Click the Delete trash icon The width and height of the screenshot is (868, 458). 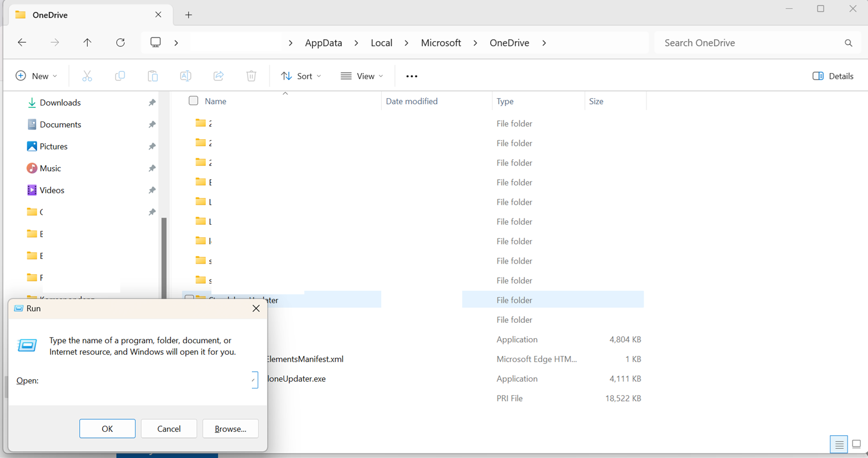coord(251,76)
